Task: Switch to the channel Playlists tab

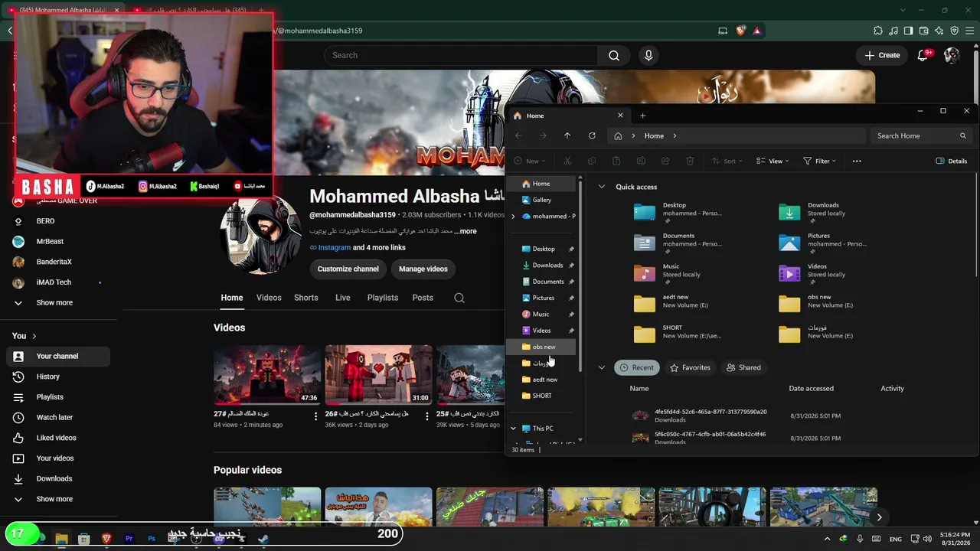Action: 383,298
